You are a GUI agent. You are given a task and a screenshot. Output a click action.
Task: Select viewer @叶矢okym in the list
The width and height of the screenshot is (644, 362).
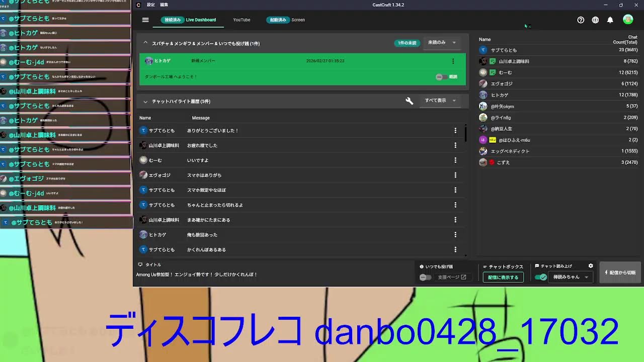coord(558,107)
